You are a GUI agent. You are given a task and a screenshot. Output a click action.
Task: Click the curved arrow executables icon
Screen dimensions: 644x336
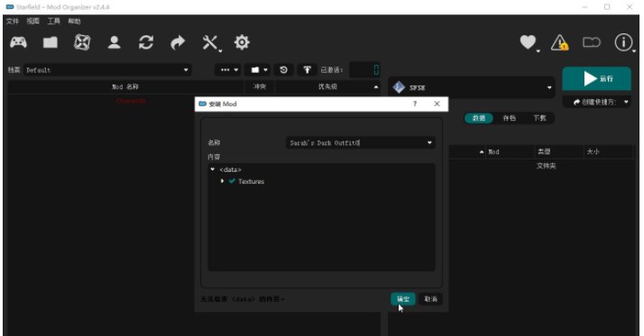178,42
